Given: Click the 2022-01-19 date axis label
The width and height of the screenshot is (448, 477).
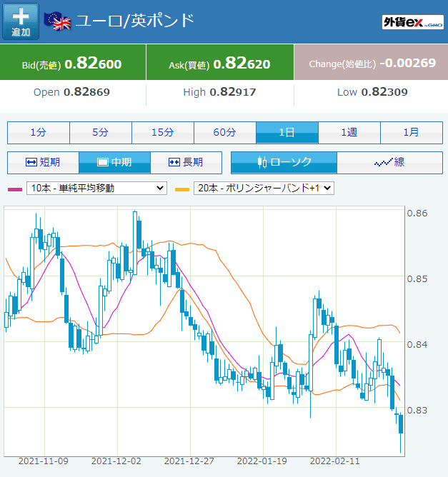Looking at the screenshot, I should [262, 461].
